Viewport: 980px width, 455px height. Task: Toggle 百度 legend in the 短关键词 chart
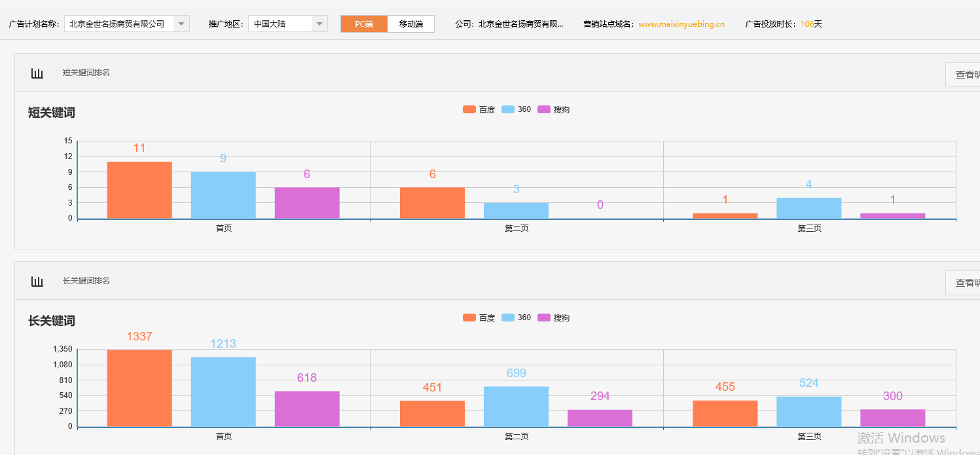[479, 110]
